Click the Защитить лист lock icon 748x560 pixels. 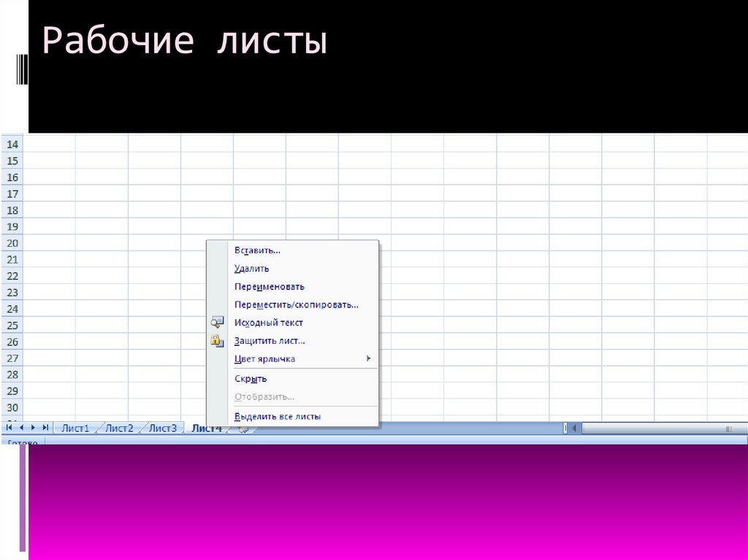tap(216, 340)
